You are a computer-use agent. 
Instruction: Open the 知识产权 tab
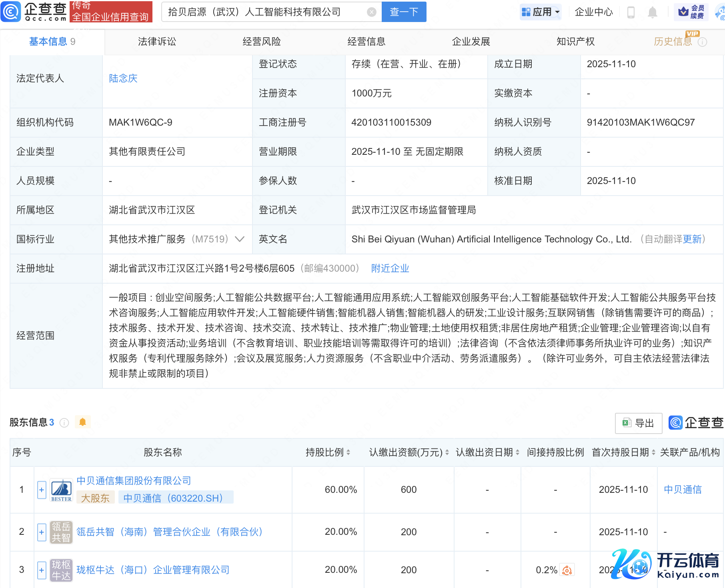coord(575,42)
